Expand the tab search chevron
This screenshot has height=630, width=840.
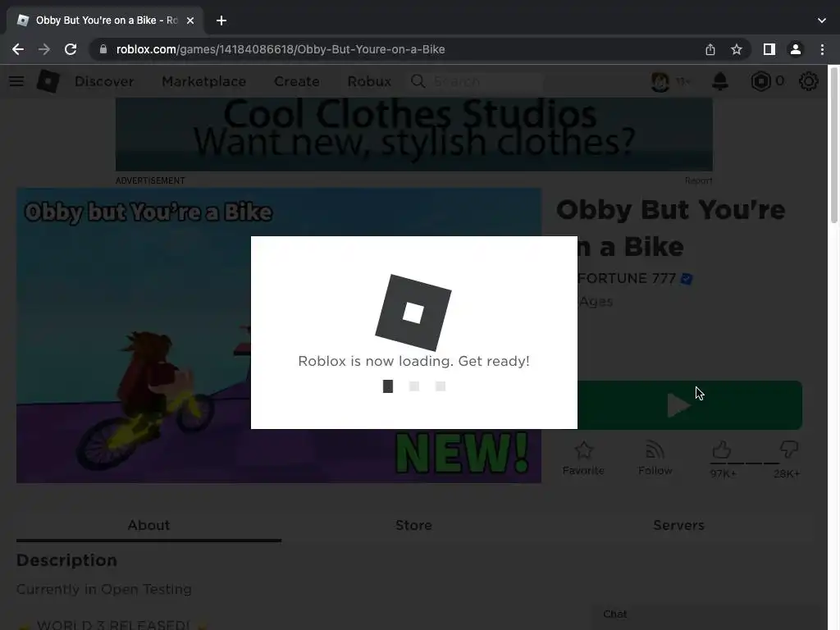click(822, 21)
